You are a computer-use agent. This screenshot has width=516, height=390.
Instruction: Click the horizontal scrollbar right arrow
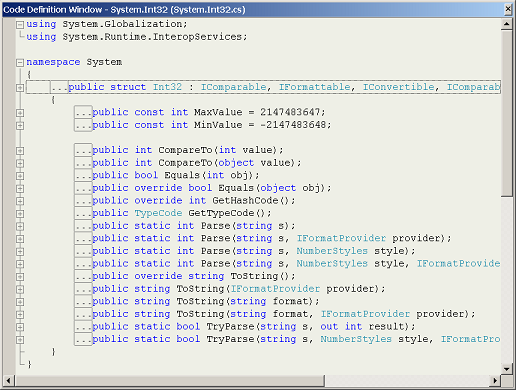coord(495,380)
